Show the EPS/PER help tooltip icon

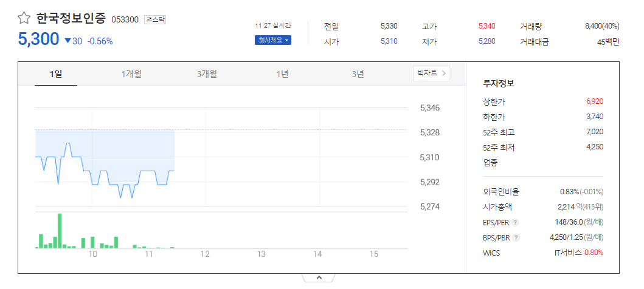516,223
